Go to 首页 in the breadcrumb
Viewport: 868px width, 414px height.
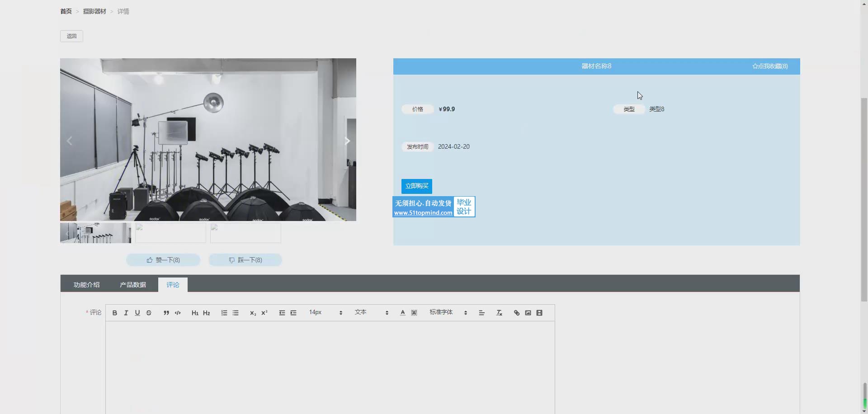66,11
